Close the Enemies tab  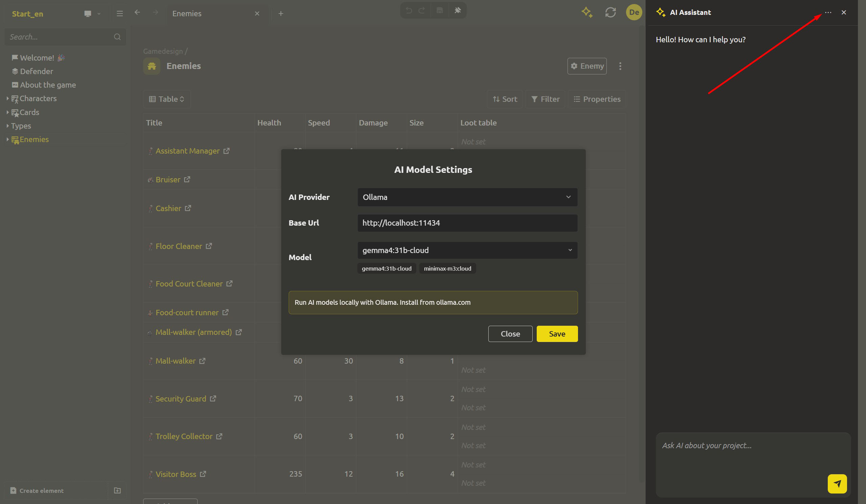pyautogui.click(x=257, y=14)
